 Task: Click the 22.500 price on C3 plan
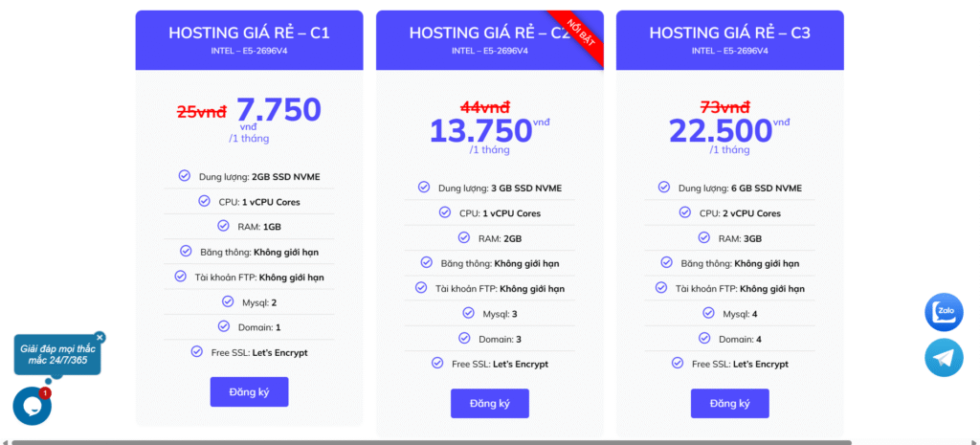[x=721, y=129]
